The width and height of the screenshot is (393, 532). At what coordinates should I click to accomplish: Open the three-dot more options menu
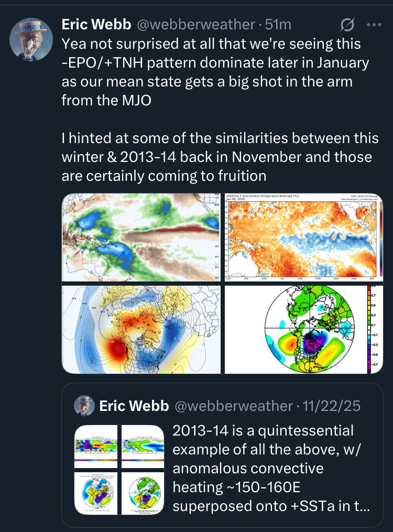click(x=375, y=25)
